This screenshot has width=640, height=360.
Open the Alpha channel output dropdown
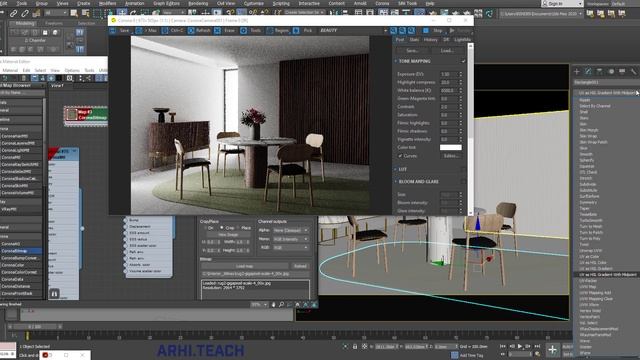[291, 230]
